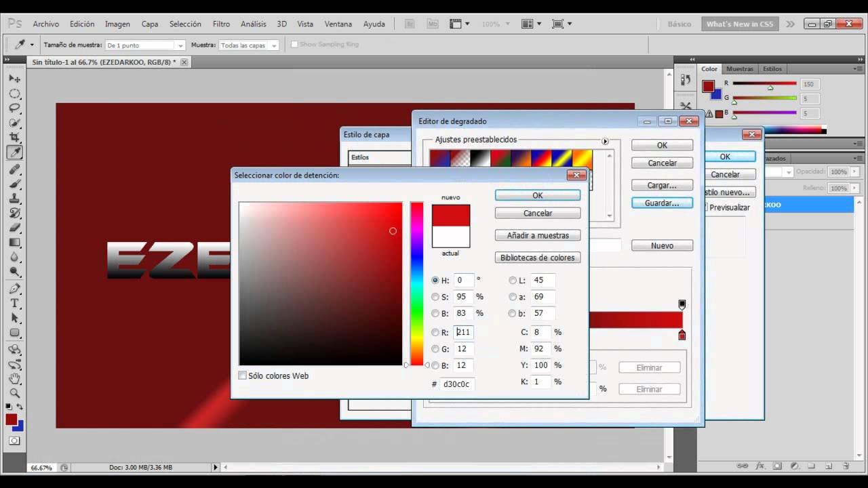This screenshot has height=488, width=868.
Task: Select the Pen tool
Action: [14, 289]
